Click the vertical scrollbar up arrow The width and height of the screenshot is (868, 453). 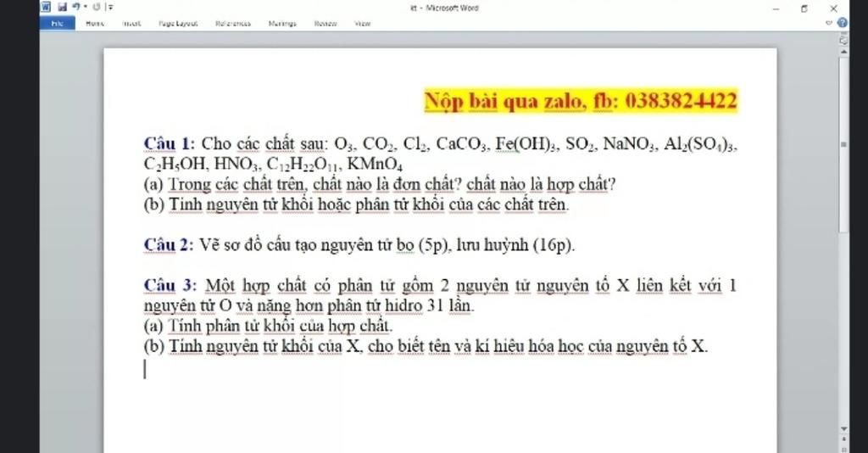[x=843, y=52]
